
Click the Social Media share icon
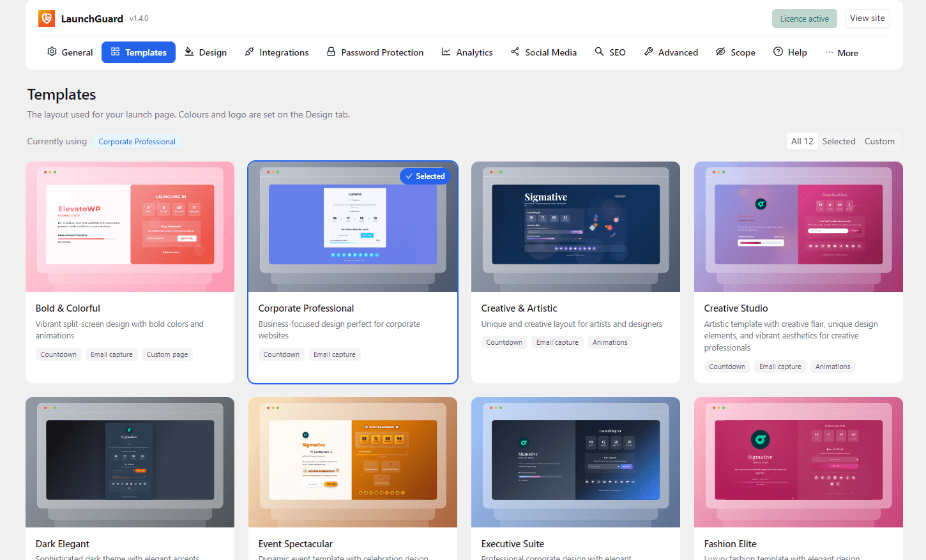pyautogui.click(x=515, y=52)
